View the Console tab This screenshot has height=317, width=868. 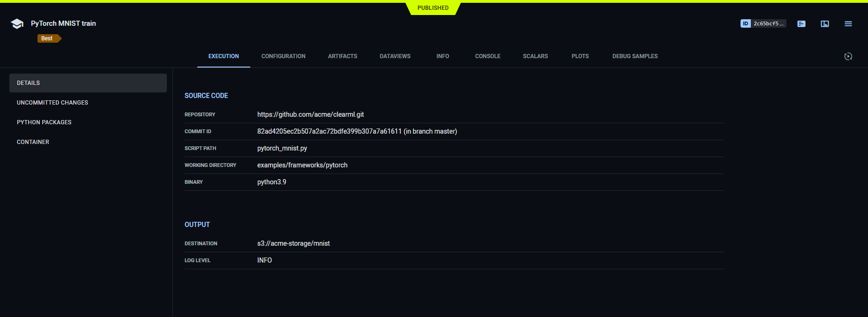pos(487,56)
